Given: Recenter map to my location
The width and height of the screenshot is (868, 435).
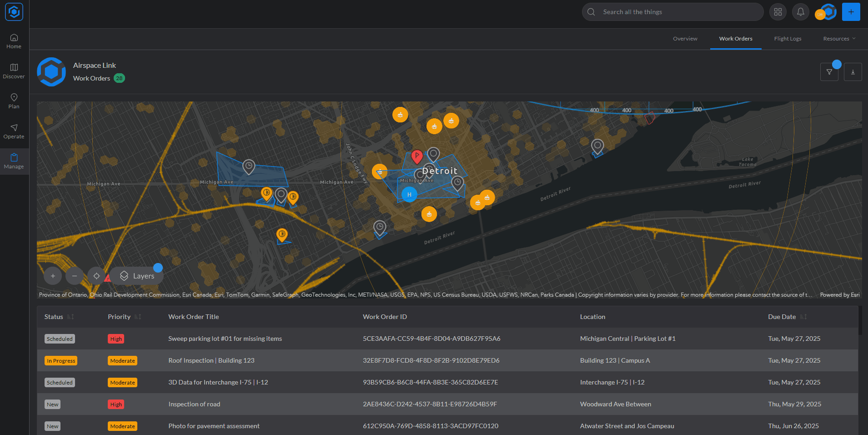Looking at the screenshot, I should (x=96, y=276).
